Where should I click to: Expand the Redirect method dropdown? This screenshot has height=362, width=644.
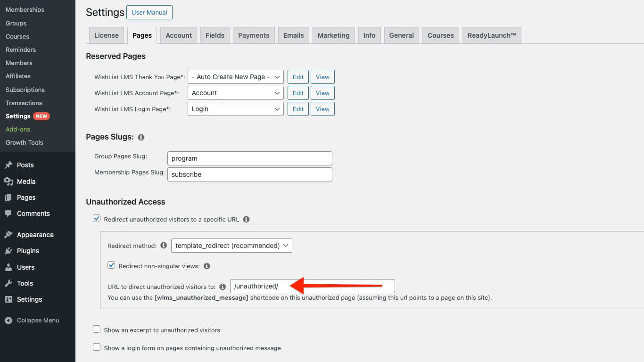tap(231, 246)
